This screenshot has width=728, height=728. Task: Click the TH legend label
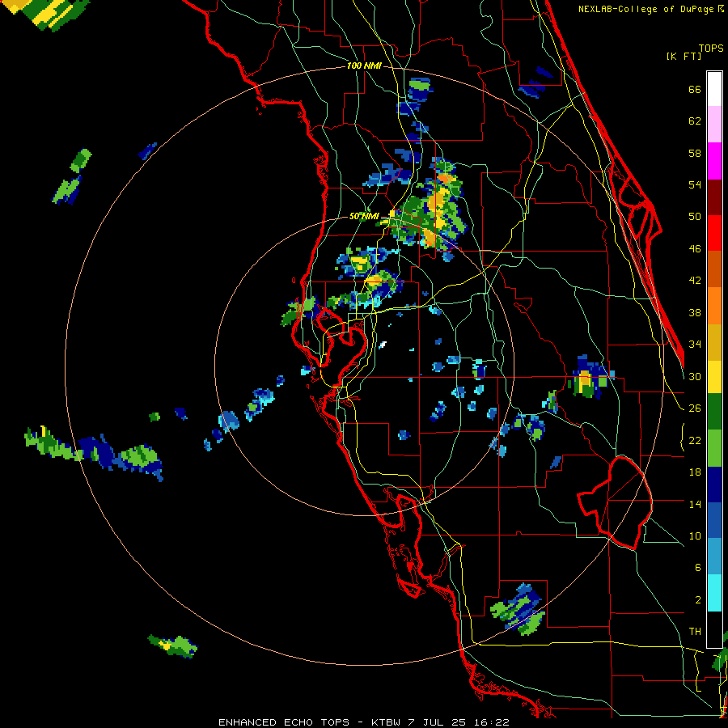(695, 632)
